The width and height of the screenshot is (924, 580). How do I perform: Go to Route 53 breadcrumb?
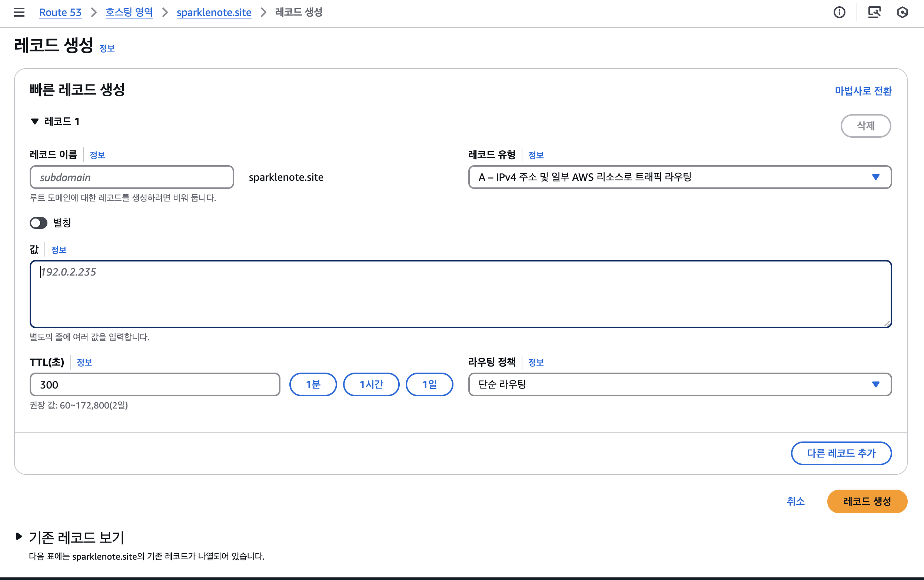pyautogui.click(x=60, y=12)
